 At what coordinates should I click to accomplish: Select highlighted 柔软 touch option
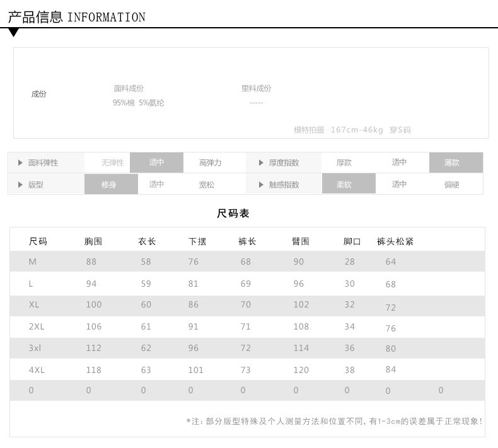click(x=349, y=183)
